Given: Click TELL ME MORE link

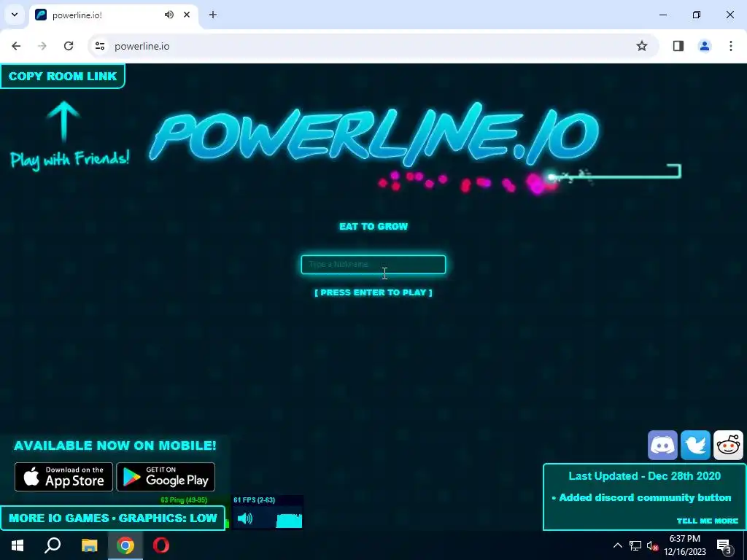Looking at the screenshot, I should click(x=708, y=521).
